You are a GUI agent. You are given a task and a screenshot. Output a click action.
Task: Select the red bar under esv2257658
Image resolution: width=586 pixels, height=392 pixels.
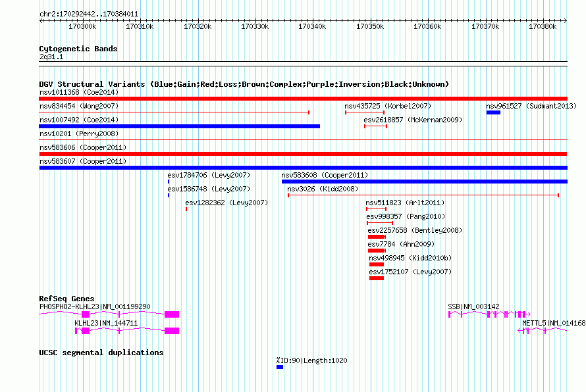click(x=377, y=237)
